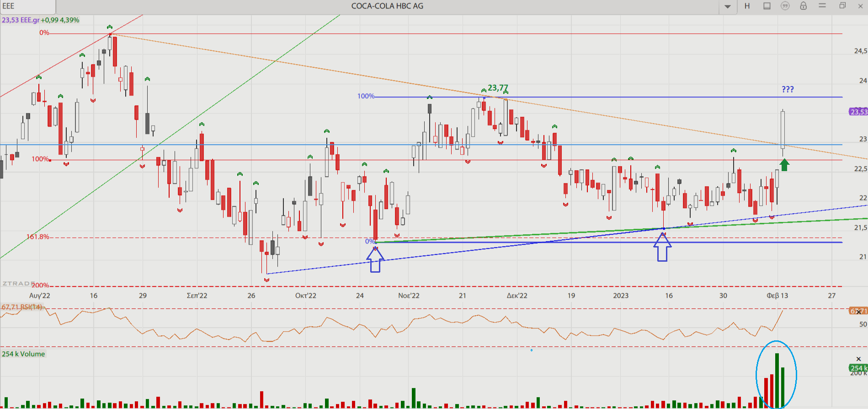Click the 23,53 EEE.gr price legend
The width and height of the screenshot is (868, 409).
[x=41, y=20]
